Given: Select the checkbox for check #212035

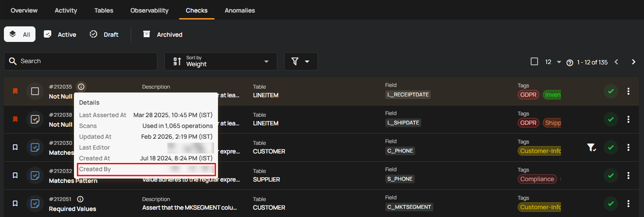Looking at the screenshot, I should click(x=35, y=91).
